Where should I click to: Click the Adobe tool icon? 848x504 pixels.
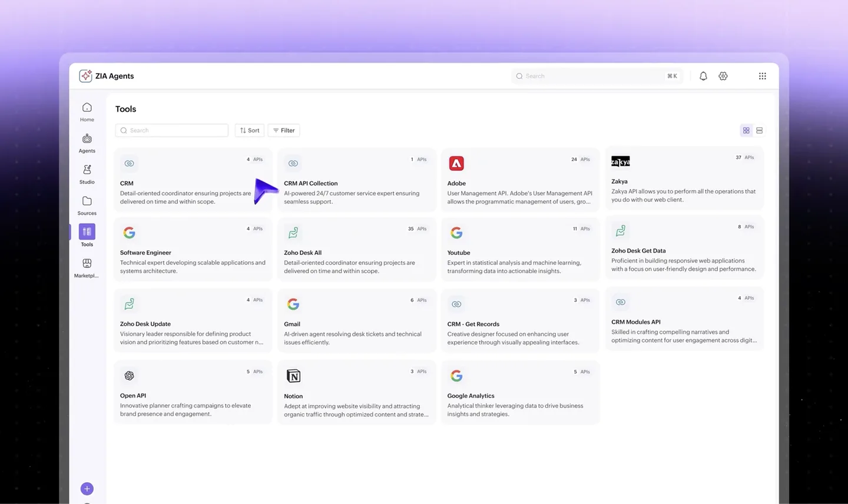[456, 163]
